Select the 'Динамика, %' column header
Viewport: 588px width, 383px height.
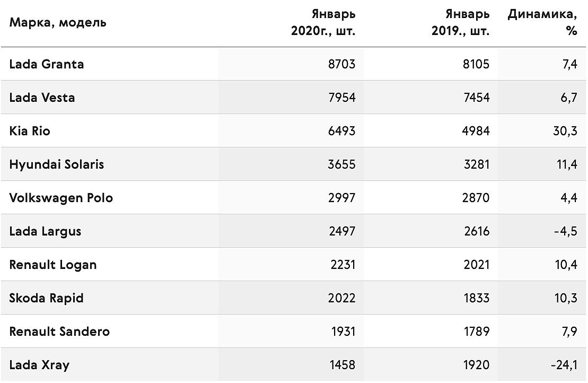[542, 22]
